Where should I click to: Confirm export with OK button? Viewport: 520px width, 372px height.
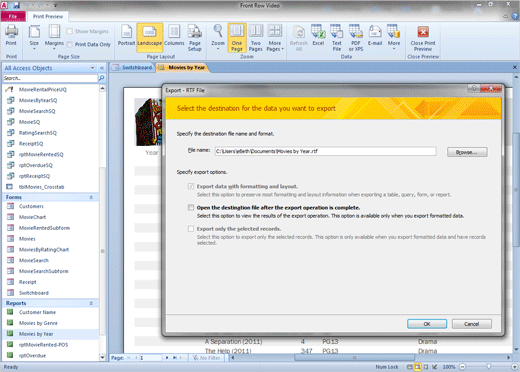click(427, 324)
